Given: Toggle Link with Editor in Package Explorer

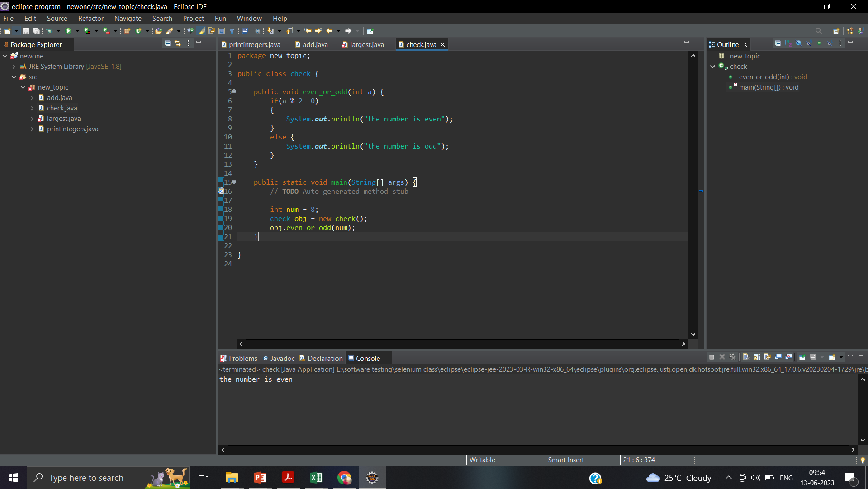Looking at the screenshot, I should click(x=178, y=43).
